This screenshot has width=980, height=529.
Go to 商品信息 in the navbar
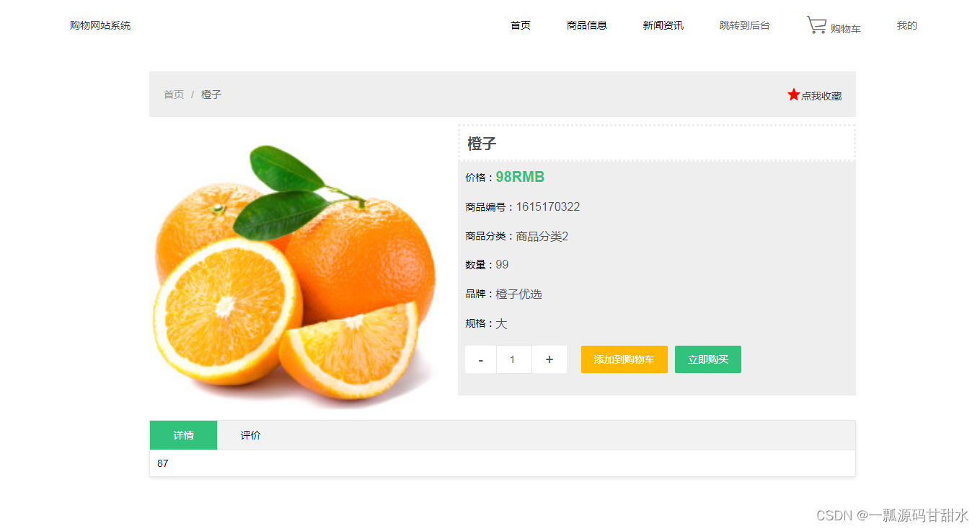pos(587,25)
